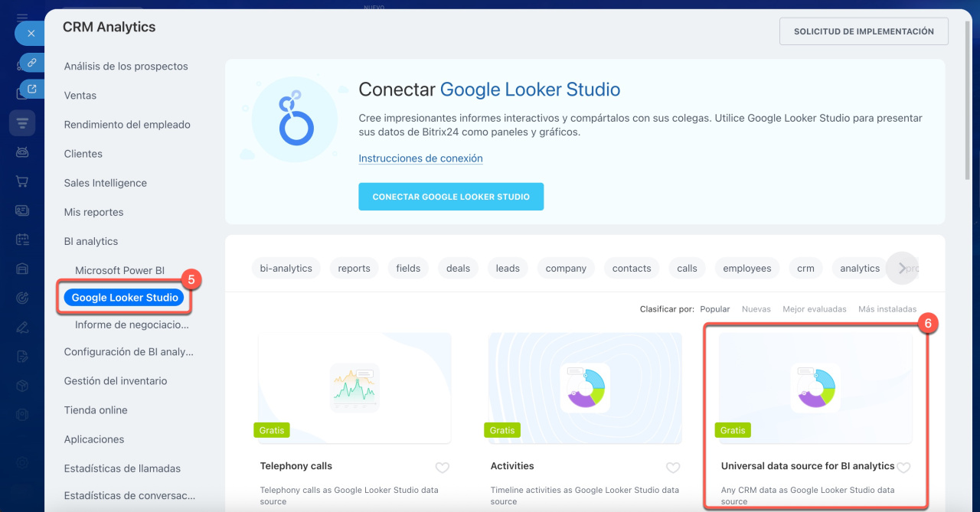Sort apps by Mejor evaluadas
This screenshot has height=512, width=980.
point(814,309)
